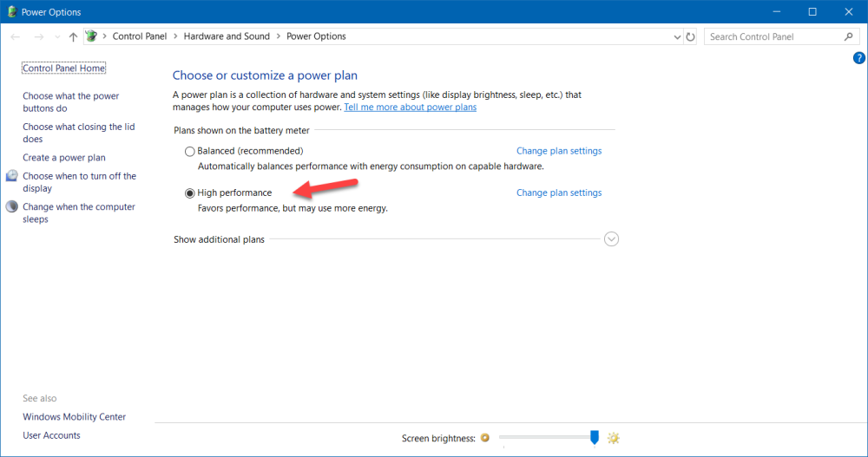Click the search magnifier icon
868x457 pixels.
click(x=849, y=36)
